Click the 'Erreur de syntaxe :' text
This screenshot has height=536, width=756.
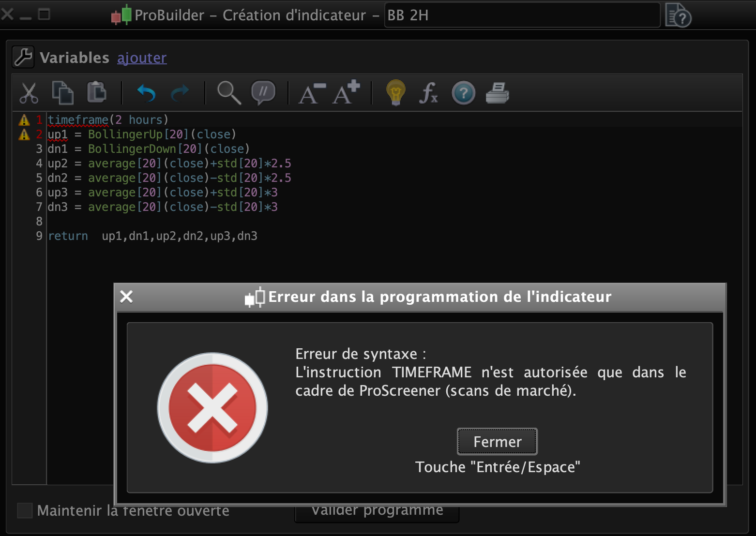(361, 354)
